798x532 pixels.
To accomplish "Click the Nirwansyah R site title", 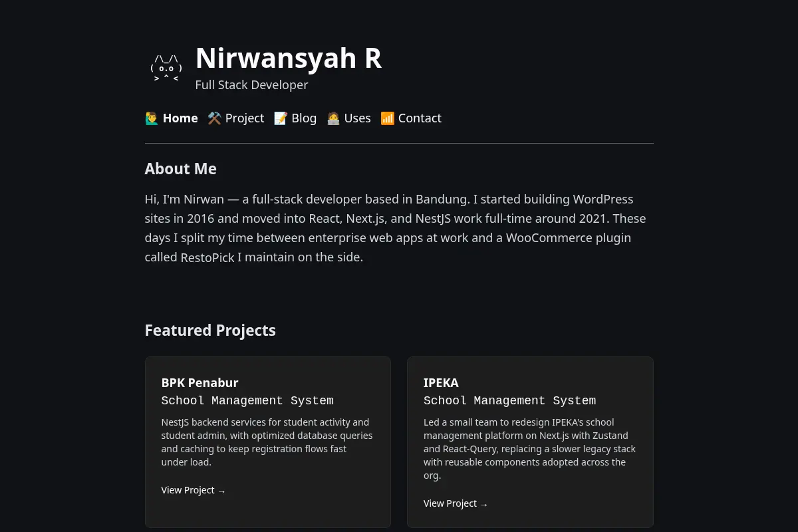I will coord(289,58).
